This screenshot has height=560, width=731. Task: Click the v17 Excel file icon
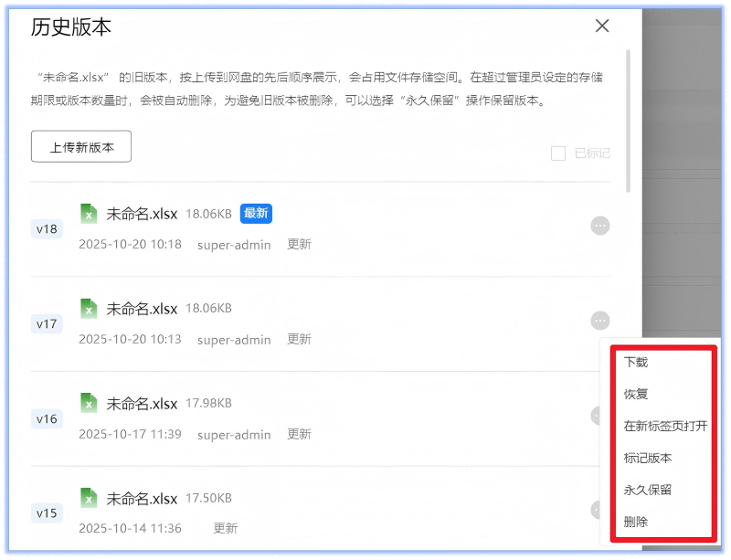point(89,308)
